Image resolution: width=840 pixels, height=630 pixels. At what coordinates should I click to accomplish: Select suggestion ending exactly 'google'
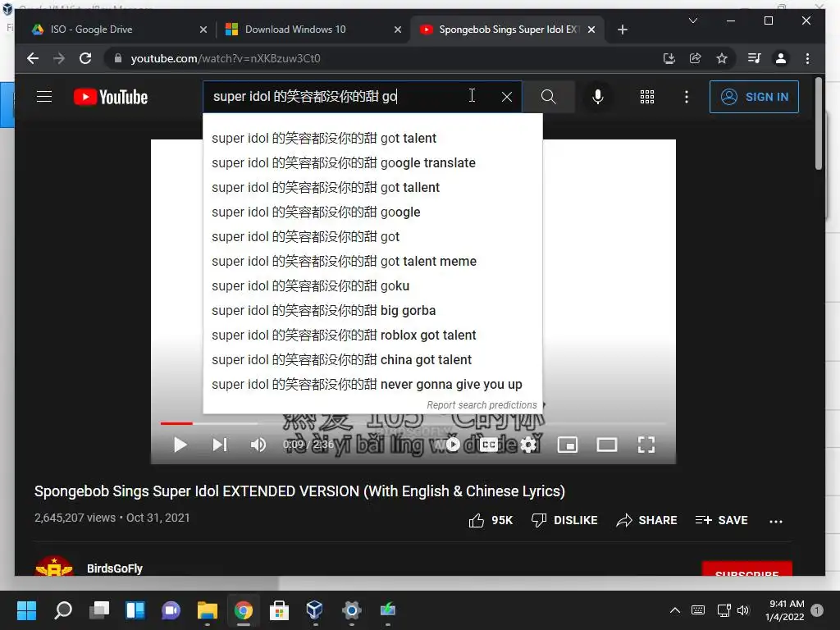point(372,212)
